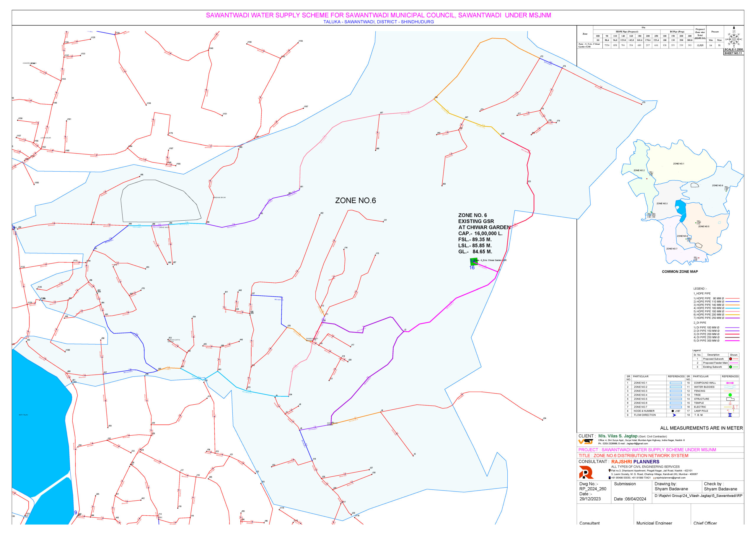The image size is (756, 534).
Task: Click the green tree symbol in legend
Action: 730,395
